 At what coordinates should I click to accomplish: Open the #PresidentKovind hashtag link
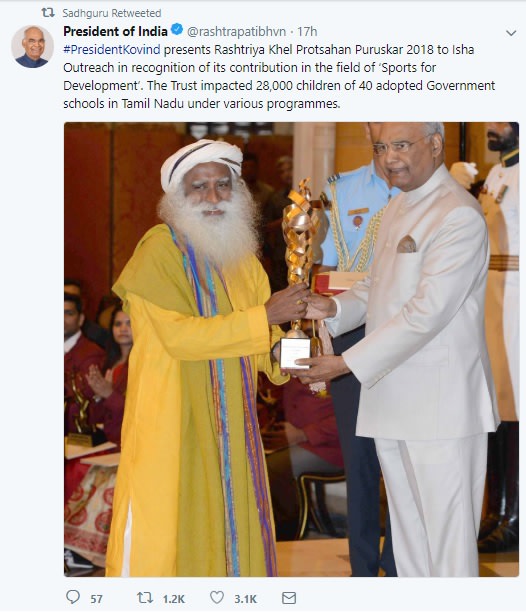click(112, 50)
